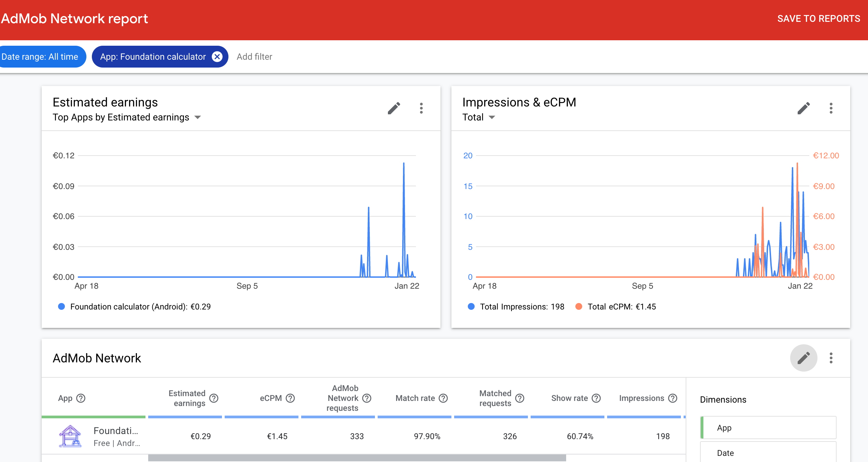868x462 pixels.
Task: Sort by the App column header
Action: pyautogui.click(x=65, y=398)
